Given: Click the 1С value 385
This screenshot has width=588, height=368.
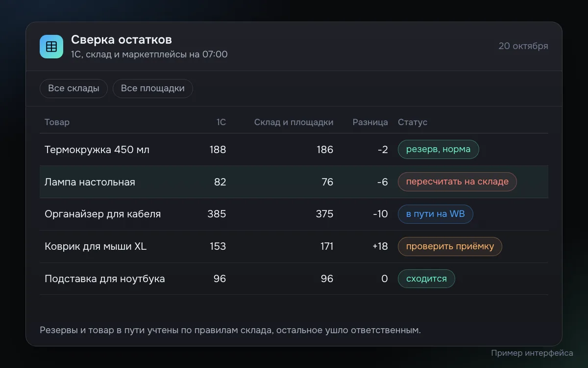Looking at the screenshot, I should [217, 214].
